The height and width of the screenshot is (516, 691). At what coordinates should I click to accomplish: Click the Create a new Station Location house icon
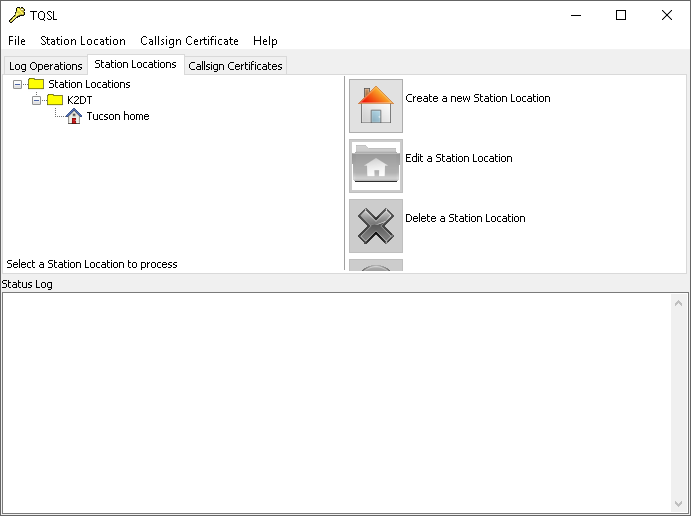(x=376, y=106)
